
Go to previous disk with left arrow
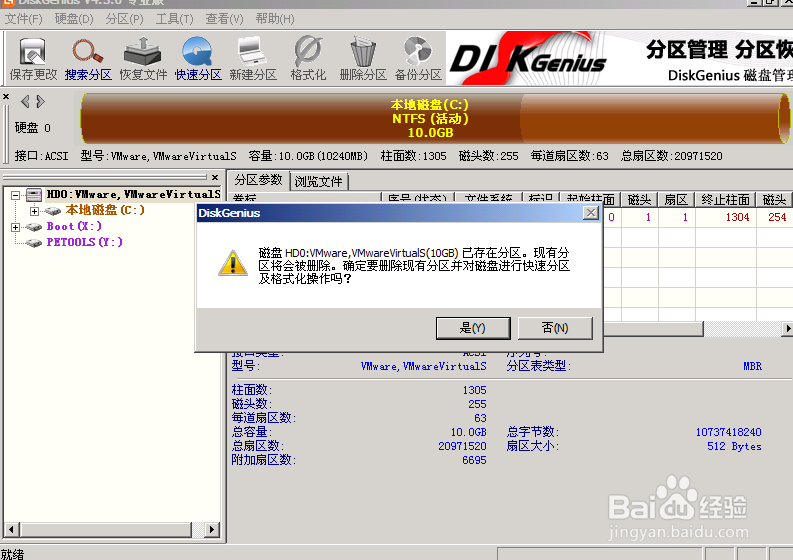[x=25, y=102]
